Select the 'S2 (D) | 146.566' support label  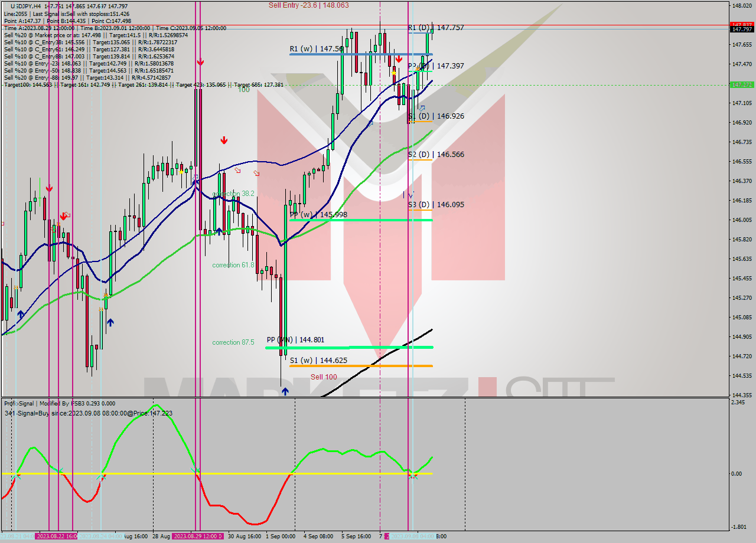(436, 155)
